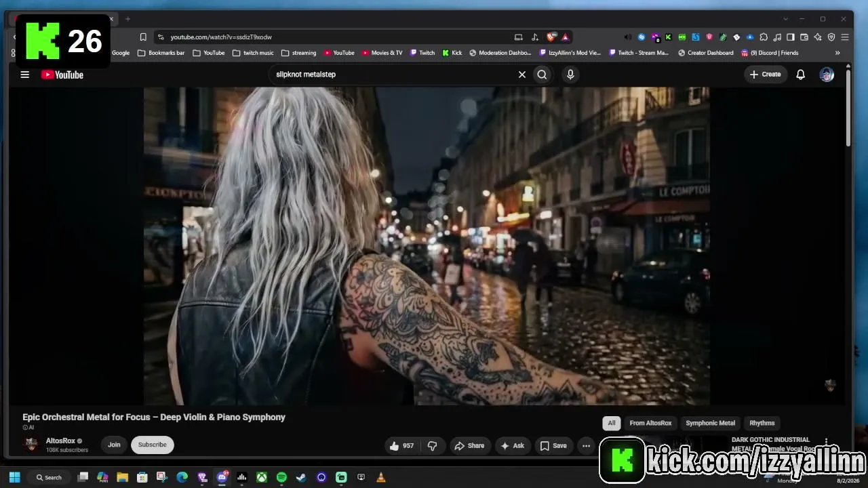Open YouTube notifications bell

click(x=801, y=75)
